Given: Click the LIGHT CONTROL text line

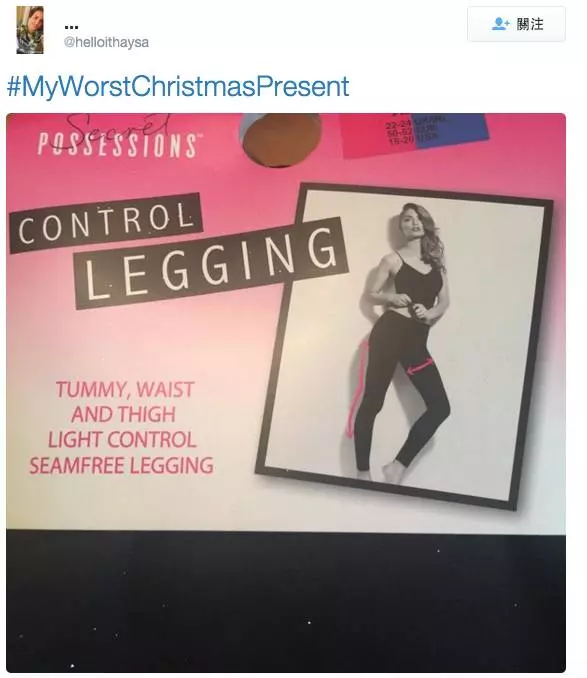Looking at the screenshot, I should click(x=122, y=440).
